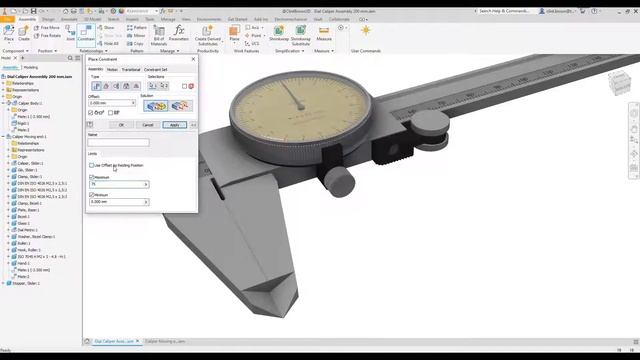Select the Place component tool
640x360 pixels.
[x=9, y=33]
